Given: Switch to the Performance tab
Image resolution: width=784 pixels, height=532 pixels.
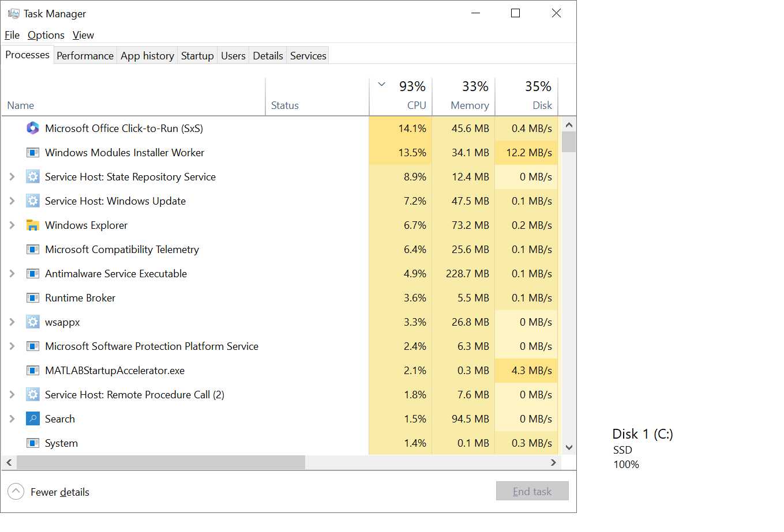Looking at the screenshot, I should click(85, 55).
